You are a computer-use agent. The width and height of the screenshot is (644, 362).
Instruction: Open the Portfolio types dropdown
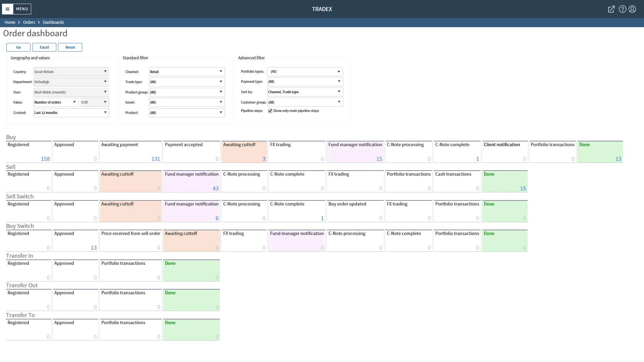click(305, 71)
